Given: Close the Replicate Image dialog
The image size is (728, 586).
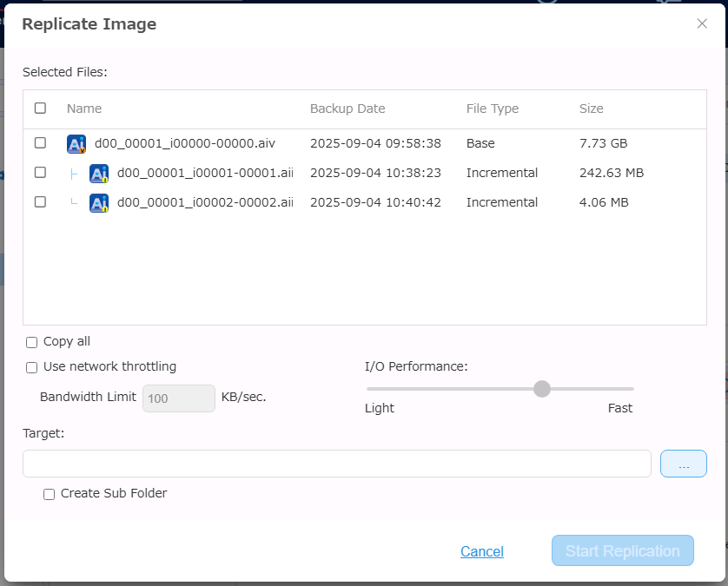Looking at the screenshot, I should 702,23.
